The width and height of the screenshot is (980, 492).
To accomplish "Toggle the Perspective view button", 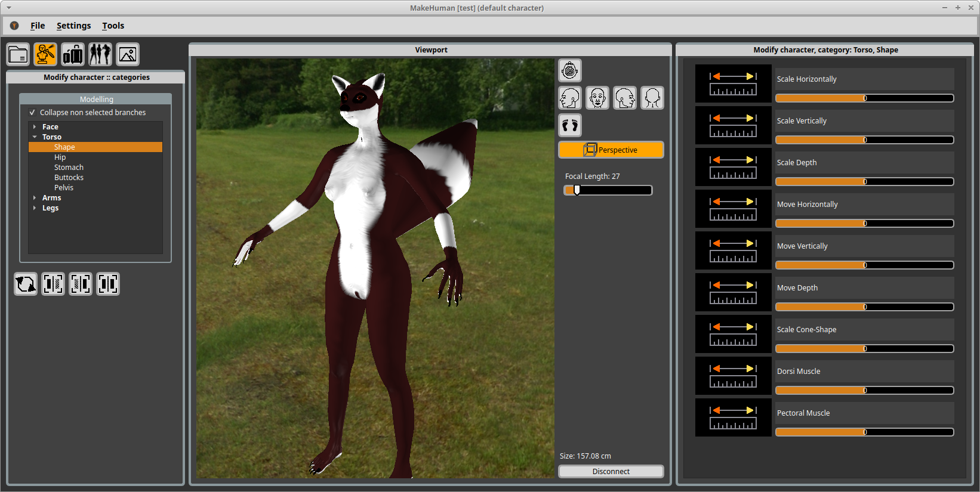I will [611, 150].
